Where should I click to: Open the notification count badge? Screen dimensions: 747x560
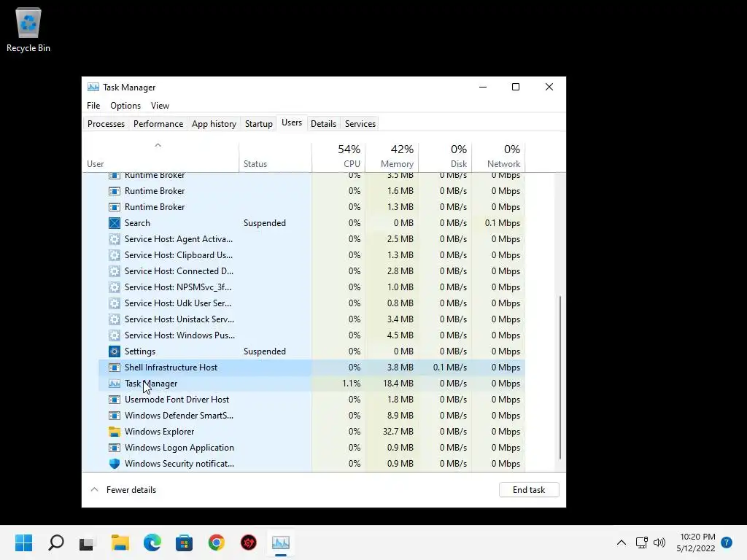pyautogui.click(x=727, y=542)
